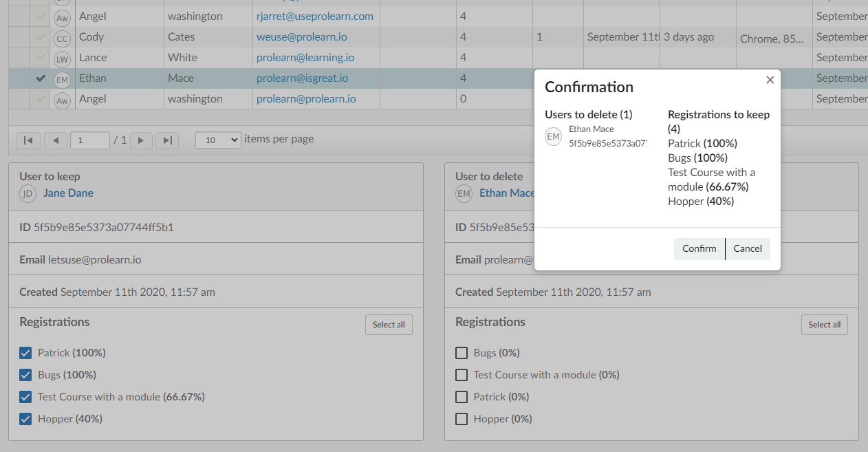
Task: Go to the first page using pagination icon
Action: pyautogui.click(x=28, y=140)
